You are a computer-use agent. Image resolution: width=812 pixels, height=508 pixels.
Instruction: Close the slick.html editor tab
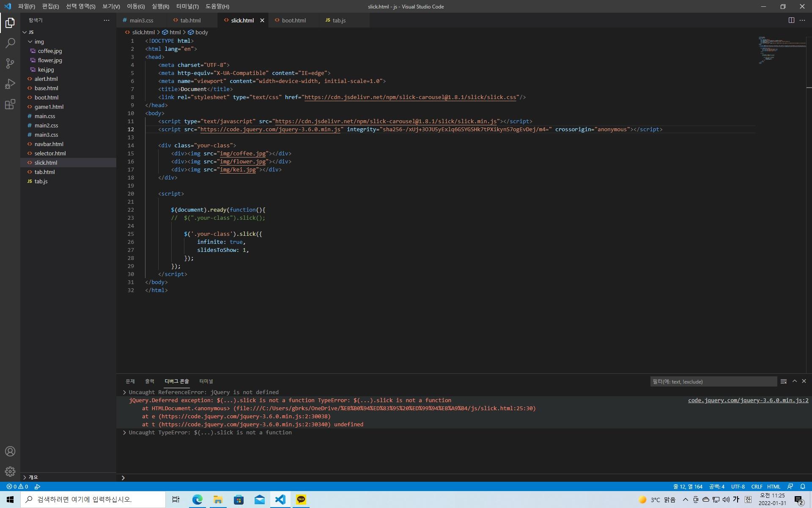click(x=262, y=20)
